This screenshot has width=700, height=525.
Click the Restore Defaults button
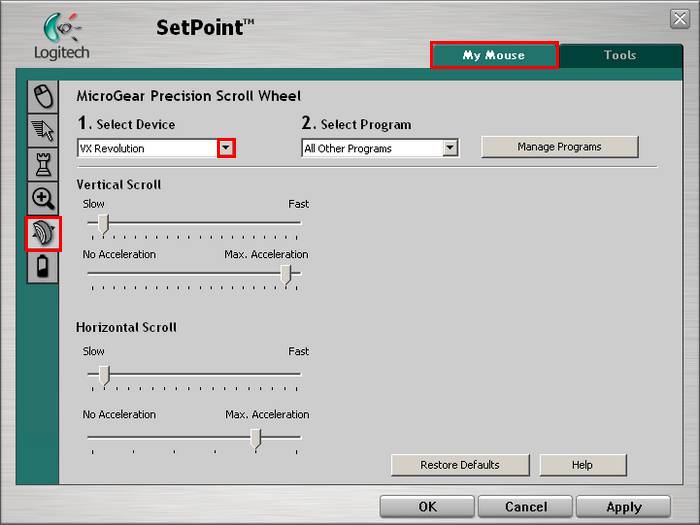pyautogui.click(x=460, y=465)
